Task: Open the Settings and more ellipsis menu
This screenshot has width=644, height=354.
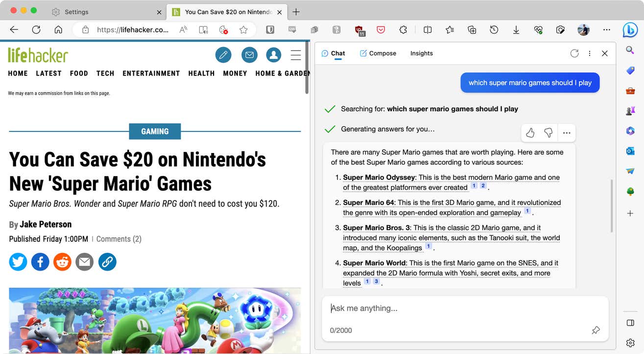Action: pyautogui.click(x=607, y=30)
